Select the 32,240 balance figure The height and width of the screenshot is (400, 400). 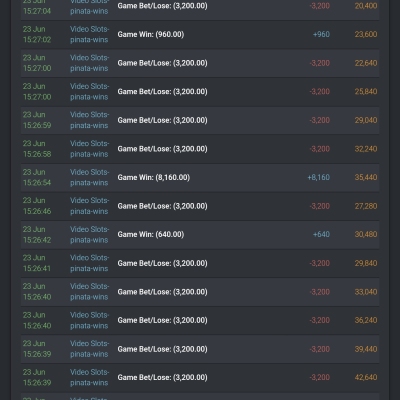pyautogui.click(x=366, y=149)
